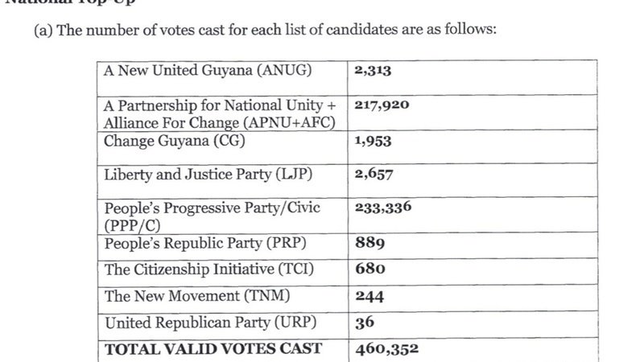Select the TNM vote count 244
Screen dimensions: 644x362
[x=369, y=297]
